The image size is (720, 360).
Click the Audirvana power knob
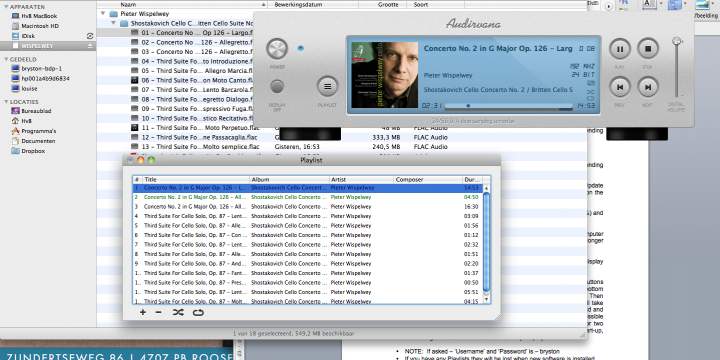pos(277,49)
